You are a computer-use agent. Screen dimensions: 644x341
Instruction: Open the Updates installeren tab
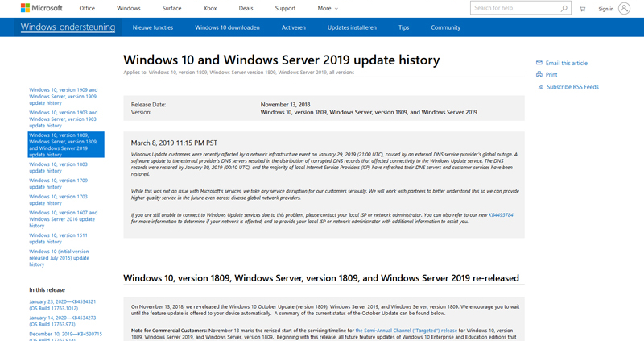(x=352, y=27)
